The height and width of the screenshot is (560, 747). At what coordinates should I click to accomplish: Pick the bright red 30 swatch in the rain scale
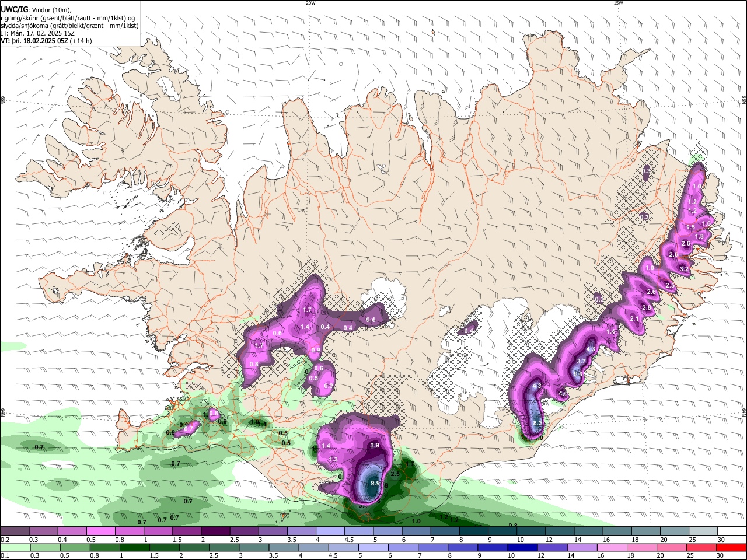point(732,547)
